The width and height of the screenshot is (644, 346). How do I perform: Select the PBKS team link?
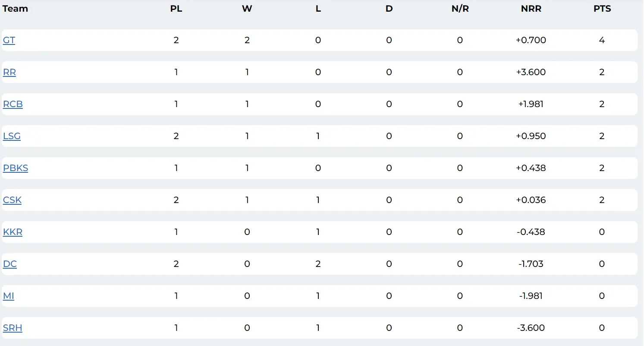tap(16, 168)
